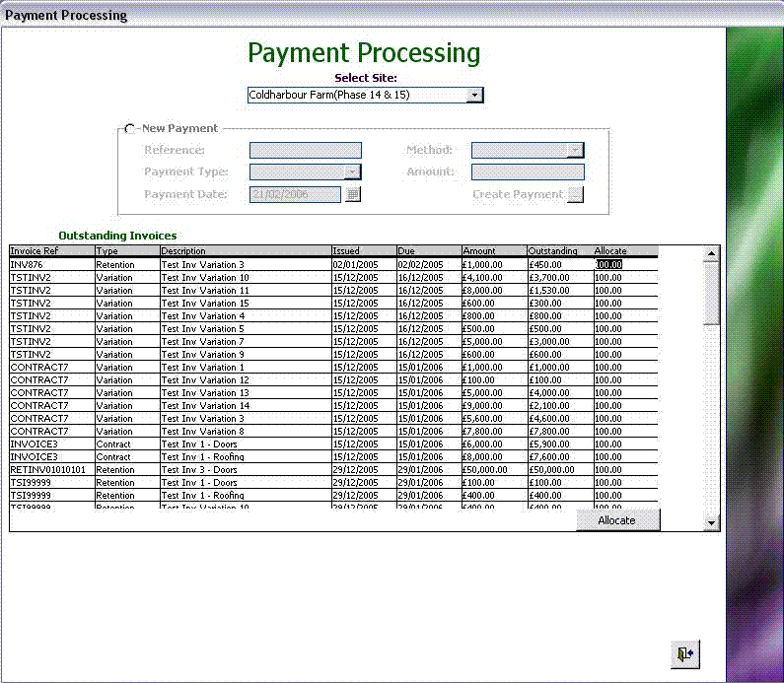The width and height of the screenshot is (784, 683).
Task: Click the invoice list scrollbar thumb
Action: (711, 293)
